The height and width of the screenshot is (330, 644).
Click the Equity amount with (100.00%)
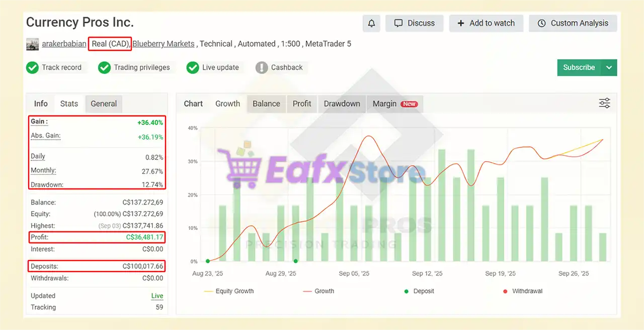tap(129, 214)
